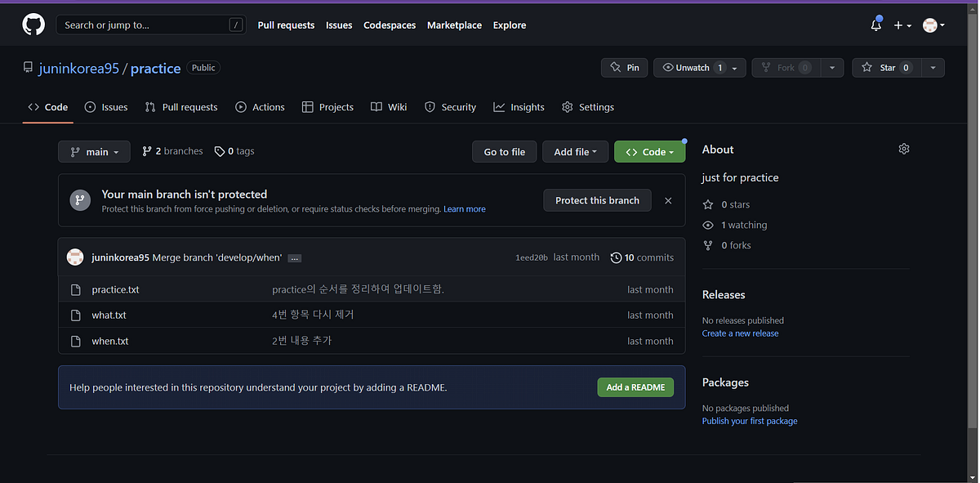Screen dimensions: 980x483
Task: Open the when.txt file
Action: (x=110, y=341)
